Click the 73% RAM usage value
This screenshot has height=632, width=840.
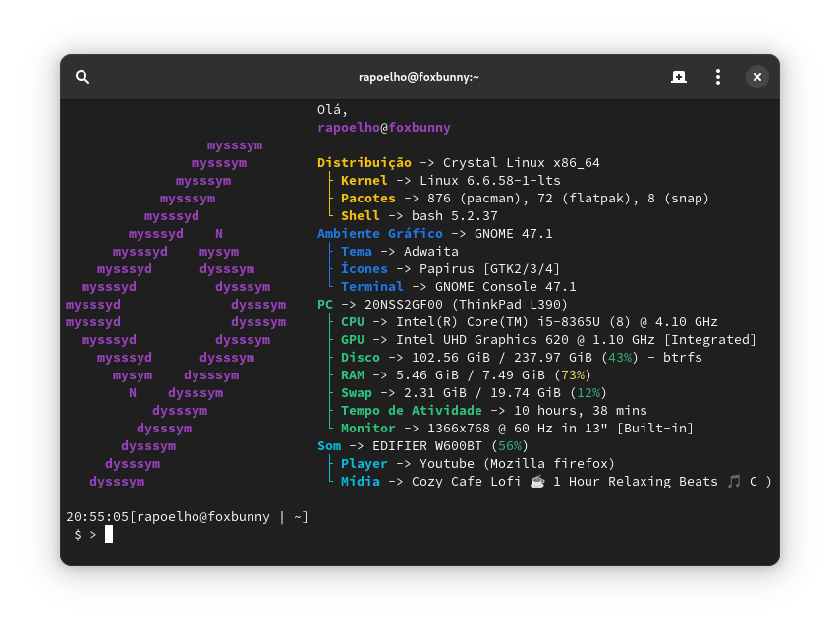point(572,375)
